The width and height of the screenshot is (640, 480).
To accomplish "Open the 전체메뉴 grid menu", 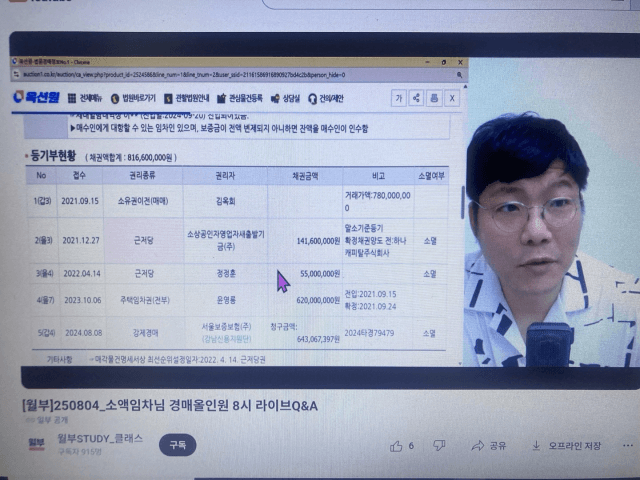I will [85, 98].
